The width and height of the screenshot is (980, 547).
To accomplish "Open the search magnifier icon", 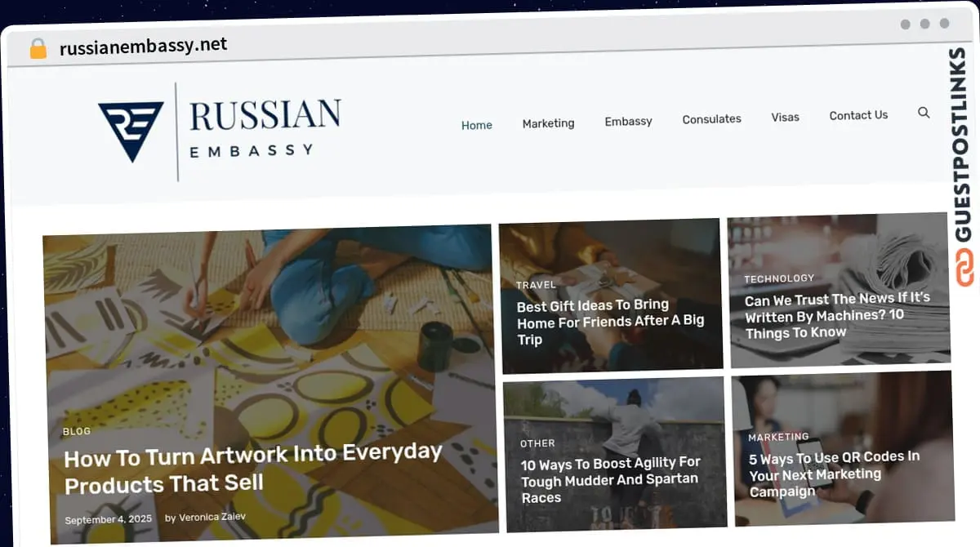I will pos(924,113).
